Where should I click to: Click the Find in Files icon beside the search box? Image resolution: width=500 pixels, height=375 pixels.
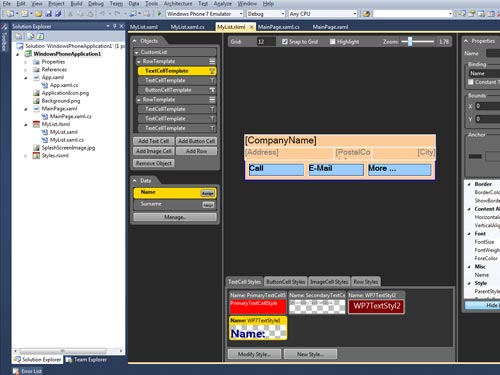point(366,14)
